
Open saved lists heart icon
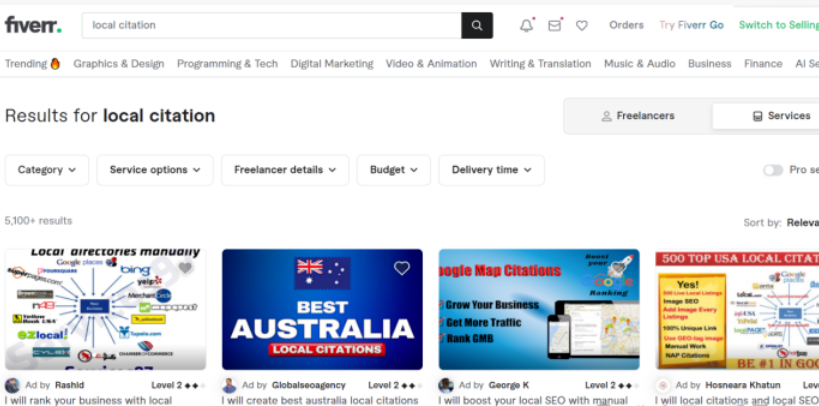pos(582,25)
